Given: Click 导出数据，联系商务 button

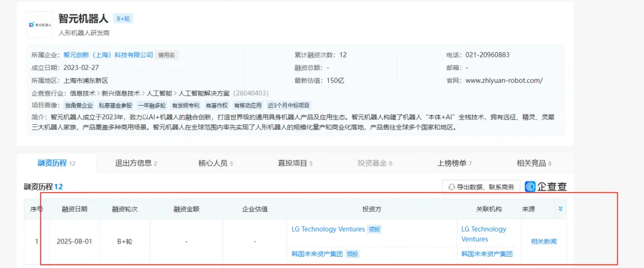Looking at the screenshot, I should [x=481, y=187].
